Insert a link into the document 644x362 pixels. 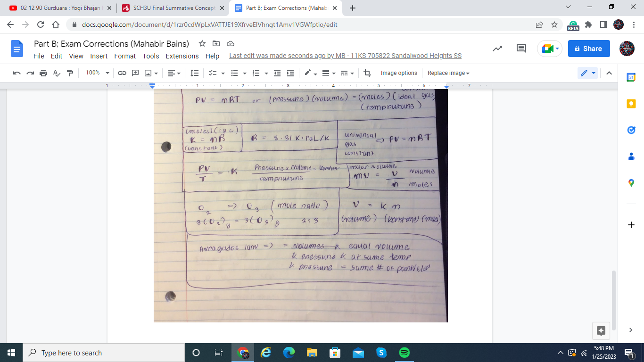click(x=122, y=73)
